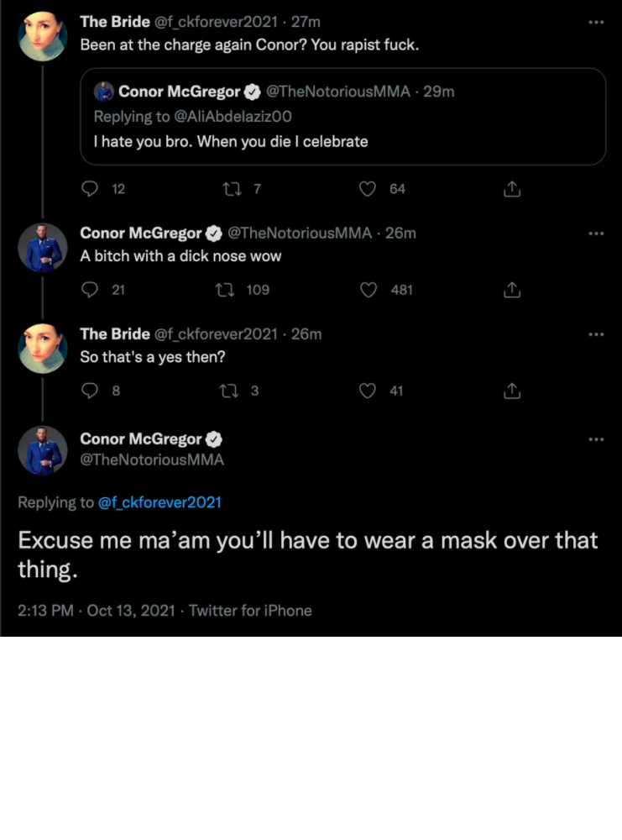This screenshot has width=622, height=840.
Task: Open the Twitter for iPhone source link
Action: click(x=250, y=611)
